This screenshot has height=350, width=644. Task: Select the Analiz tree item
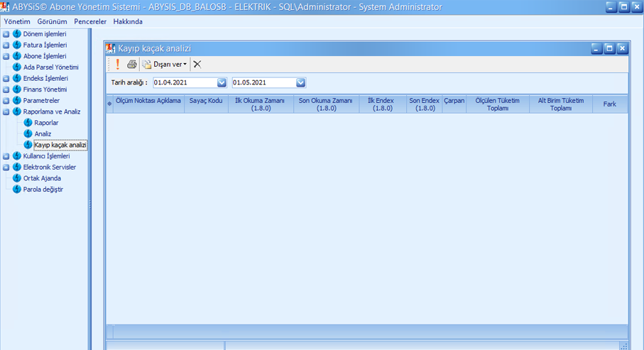[x=43, y=134]
